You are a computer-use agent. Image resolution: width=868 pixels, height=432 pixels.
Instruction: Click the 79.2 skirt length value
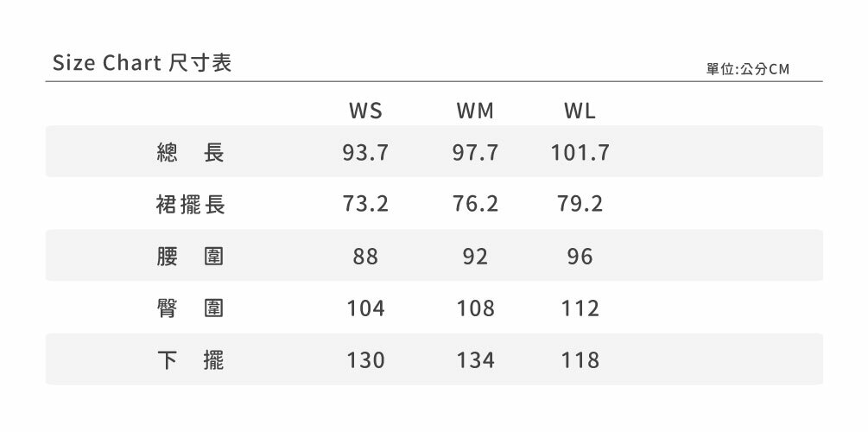(x=580, y=205)
